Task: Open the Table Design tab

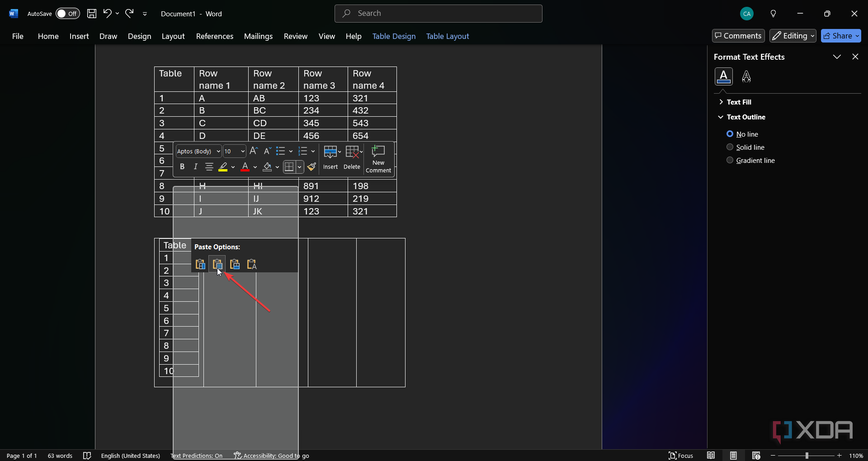Action: pyautogui.click(x=394, y=36)
